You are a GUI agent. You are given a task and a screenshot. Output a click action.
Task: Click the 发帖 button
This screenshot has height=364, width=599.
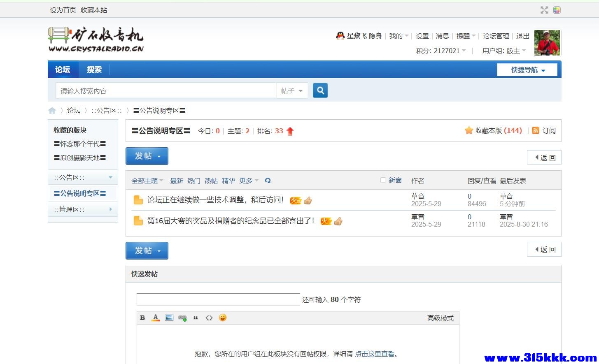(147, 156)
